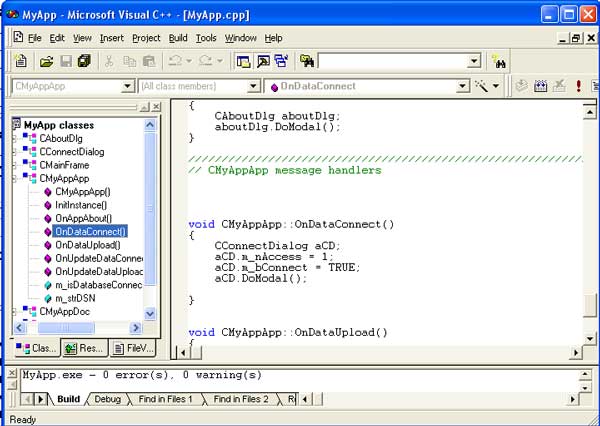Screen dimensions: 600x426
Task: Click the Redo arrow icon
Action: (x=206, y=61)
